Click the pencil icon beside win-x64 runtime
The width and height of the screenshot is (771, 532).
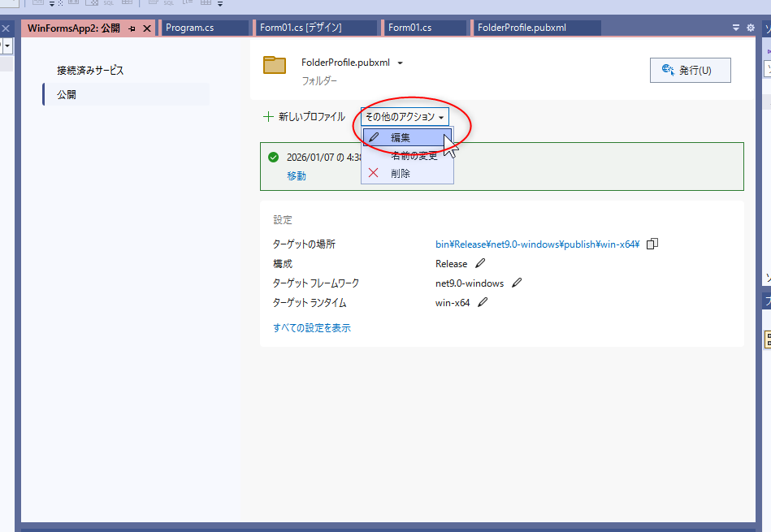[x=483, y=303]
